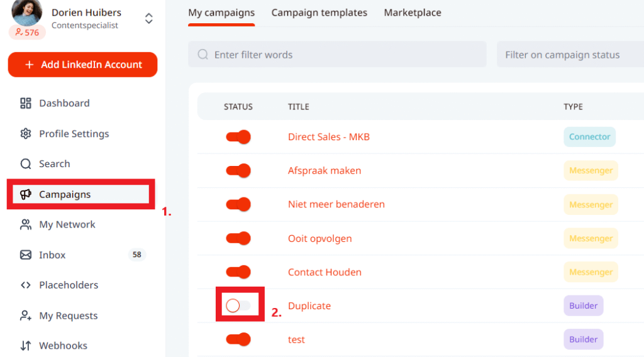Open the Contact Houden campaign link
The width and height of the screenshot is (644, 357).
[x=325, y=272]
